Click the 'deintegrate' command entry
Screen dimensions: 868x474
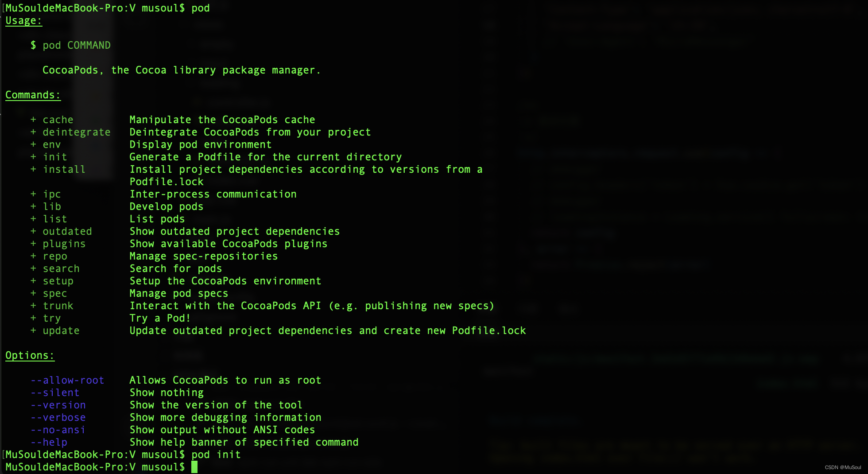77,132
